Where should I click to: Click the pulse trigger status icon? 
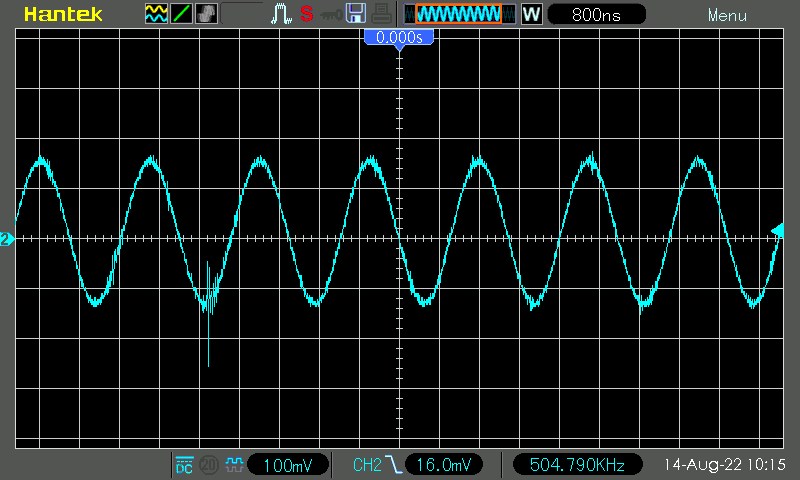point(282,14)
